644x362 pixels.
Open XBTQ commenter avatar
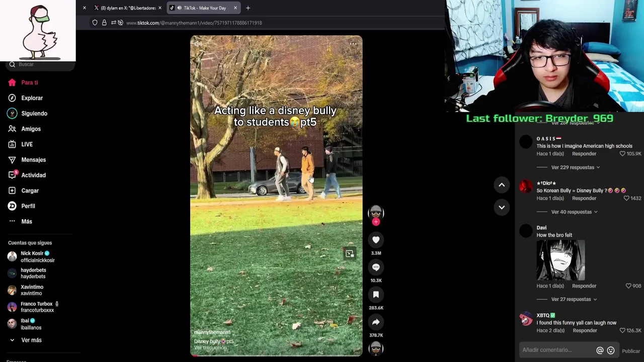click(526, 319)
